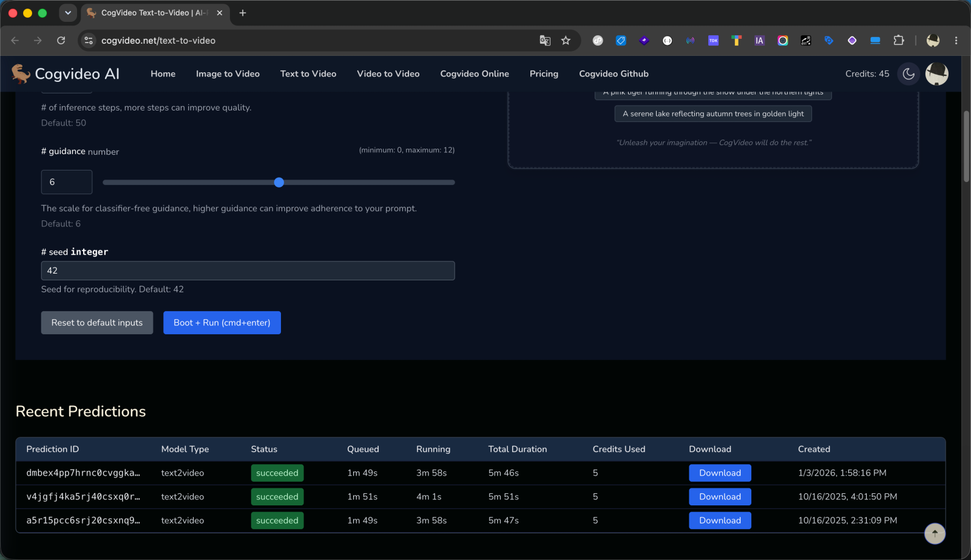The image size is (971, 560).
Task: Open the user avatar in site header
Action: [x=937, y=74]
